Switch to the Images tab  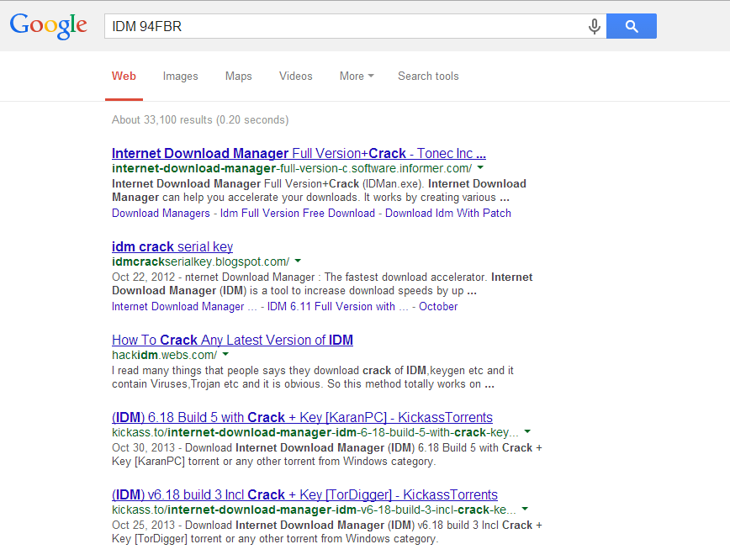tap(180, 77)
